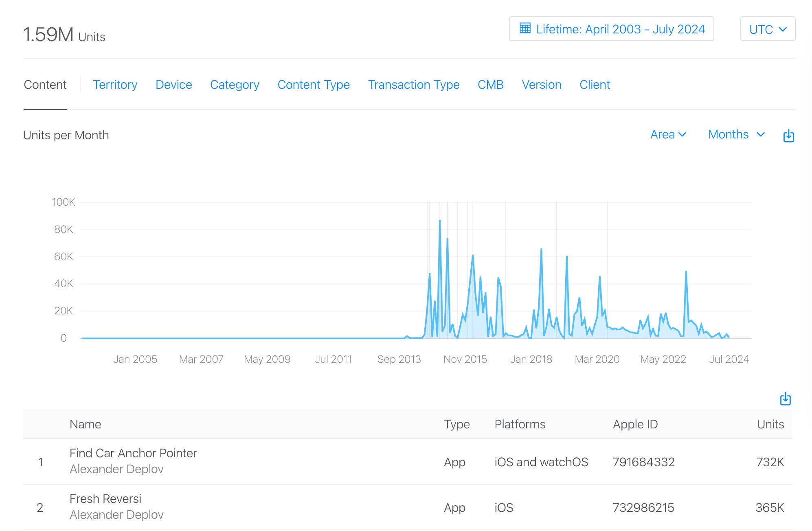Click the tallest peak in the chart
Viewport: 812px width, 531px height.
tap(440, 222)
